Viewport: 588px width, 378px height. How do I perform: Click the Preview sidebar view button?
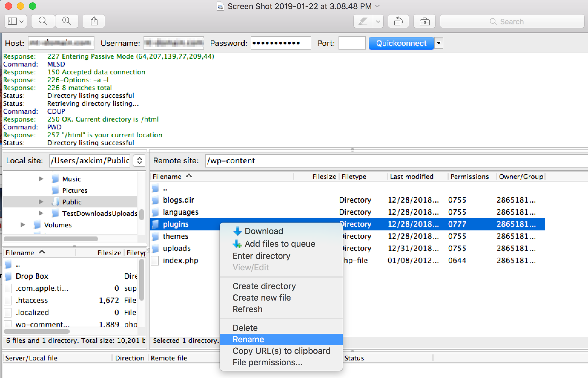(16, 21)
